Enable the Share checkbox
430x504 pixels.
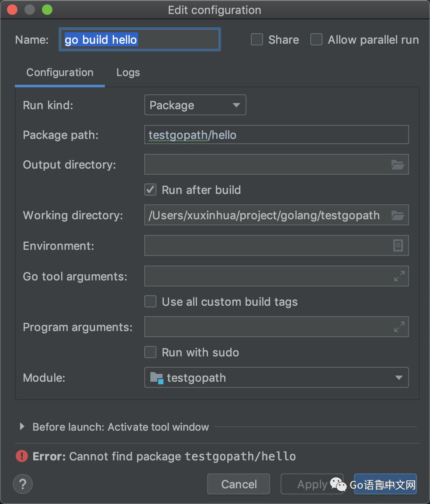(257, 40)
